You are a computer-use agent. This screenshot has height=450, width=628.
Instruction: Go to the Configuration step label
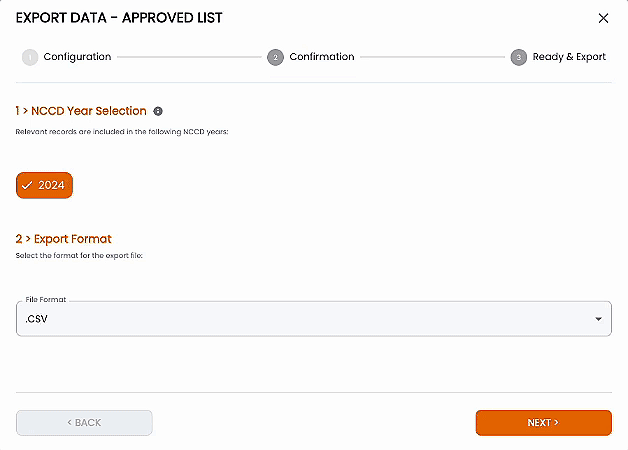point(77,57)
